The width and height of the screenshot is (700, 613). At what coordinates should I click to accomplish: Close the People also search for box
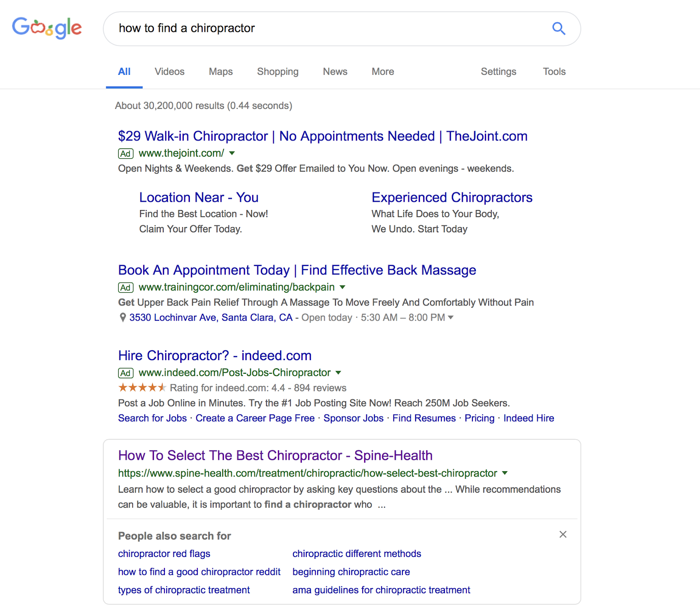(563, 534)
